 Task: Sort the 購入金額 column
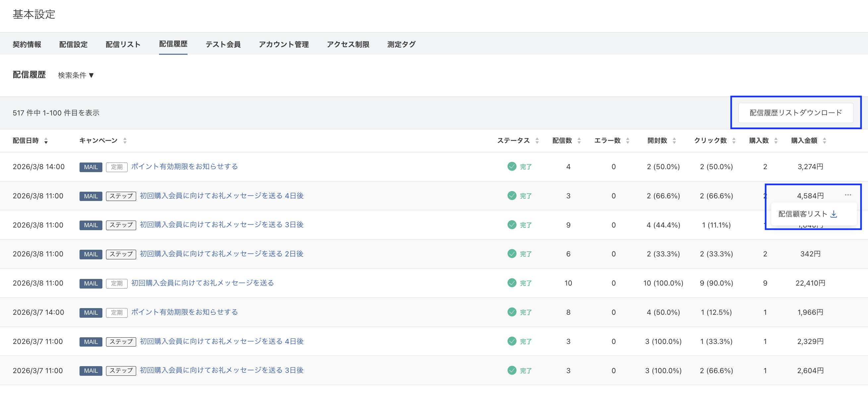[x=825, y=141]
